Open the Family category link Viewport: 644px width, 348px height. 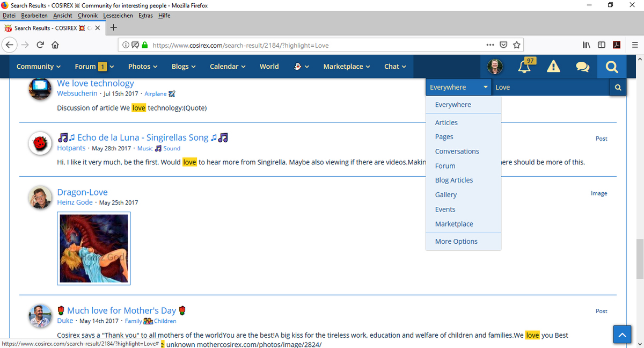pyautogui.click(x=133, y=321)
